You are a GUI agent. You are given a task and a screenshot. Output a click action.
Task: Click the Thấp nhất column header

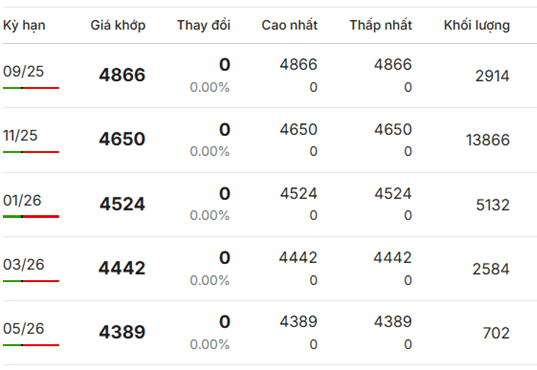click(x=380, y=25)
